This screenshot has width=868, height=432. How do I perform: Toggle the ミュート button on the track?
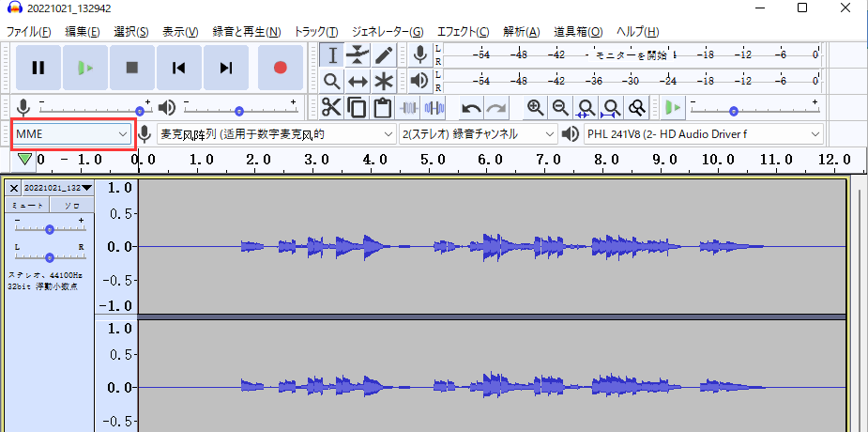(27, 206)
